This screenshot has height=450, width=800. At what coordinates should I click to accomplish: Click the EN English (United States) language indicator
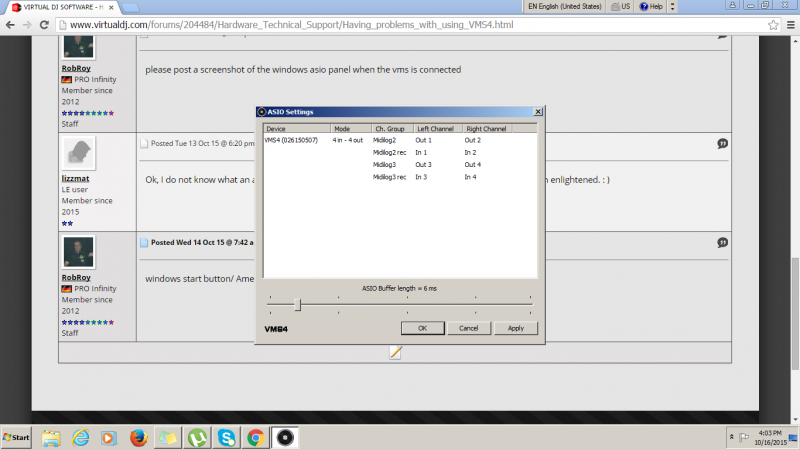pos(565,7)
